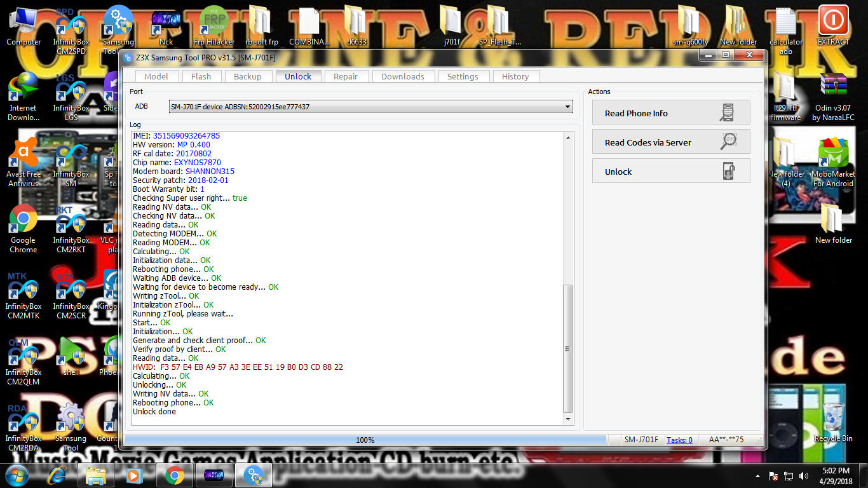Click the Unlock done log line
The height and width of the screenshot is (488, 868).
pos(154,412)
